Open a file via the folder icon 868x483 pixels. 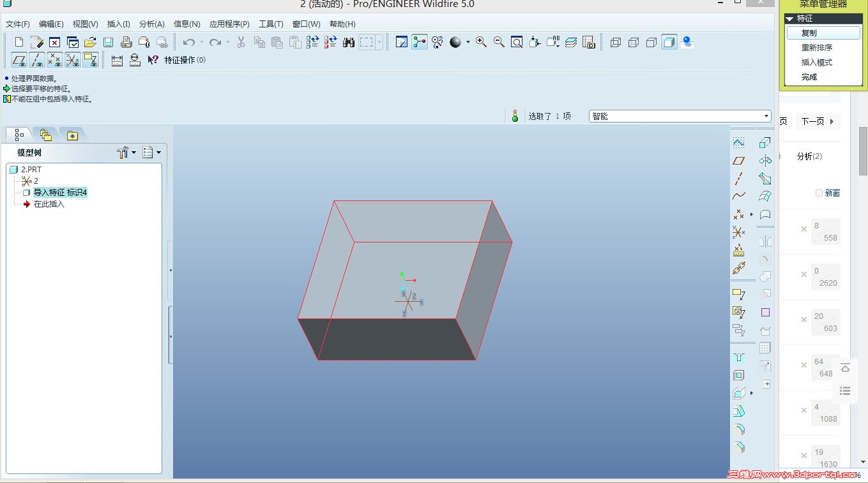[90, 42]
